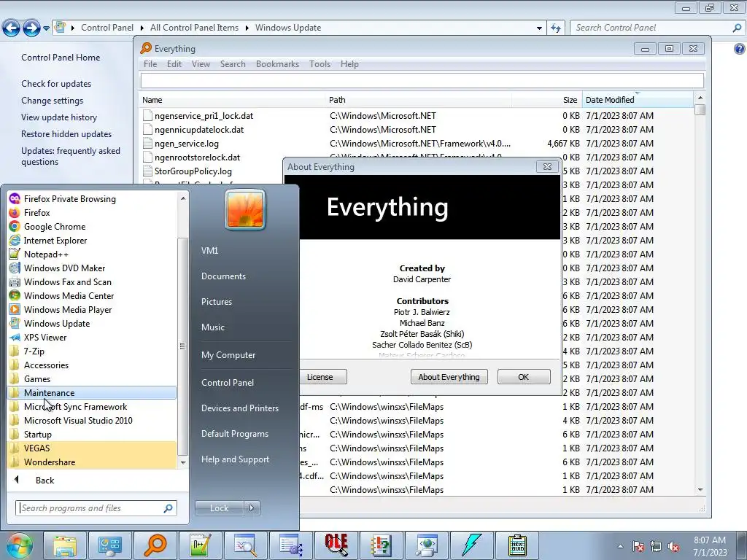Click the refresh button beside address bar
The width and height of the screenshot is (747, 560).
(555, 28)
